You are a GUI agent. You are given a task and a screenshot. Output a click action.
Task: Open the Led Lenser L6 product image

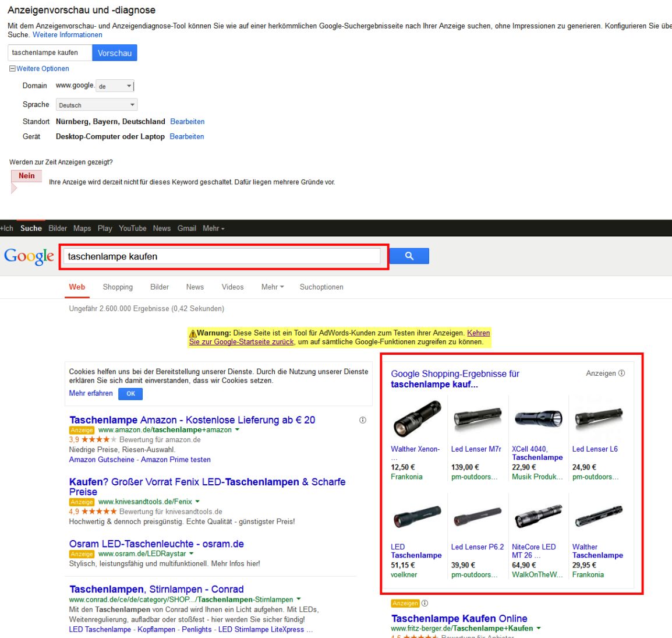pyautogui.click(x=598, y=417)
